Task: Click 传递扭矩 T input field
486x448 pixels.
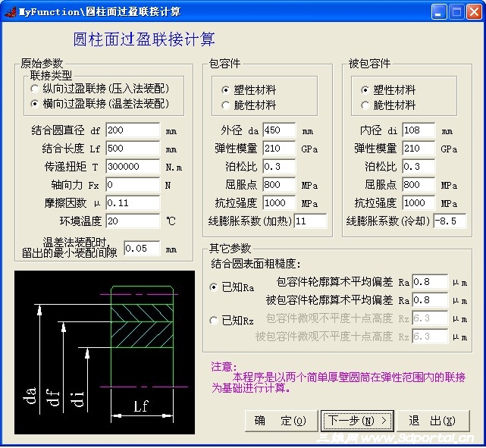Action: tap(133, 167)
